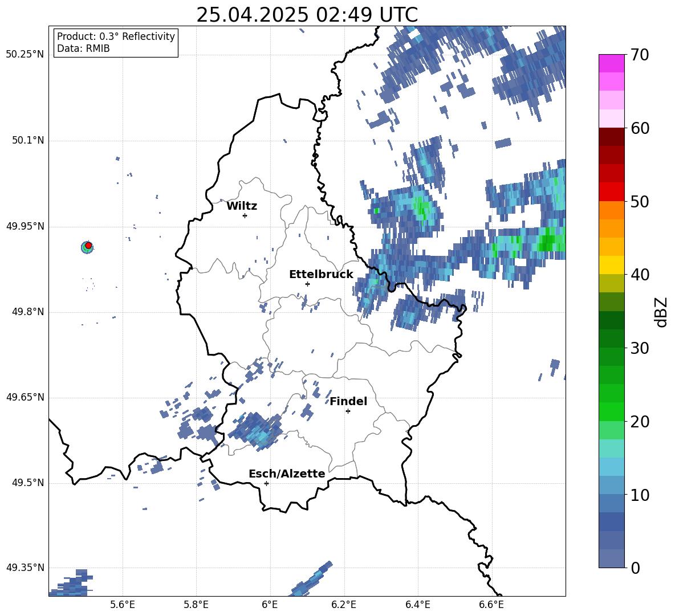Viewport: 675px width, 616px height.
Task: Select the Esch/Alzette station label
Action: [287, 474]
